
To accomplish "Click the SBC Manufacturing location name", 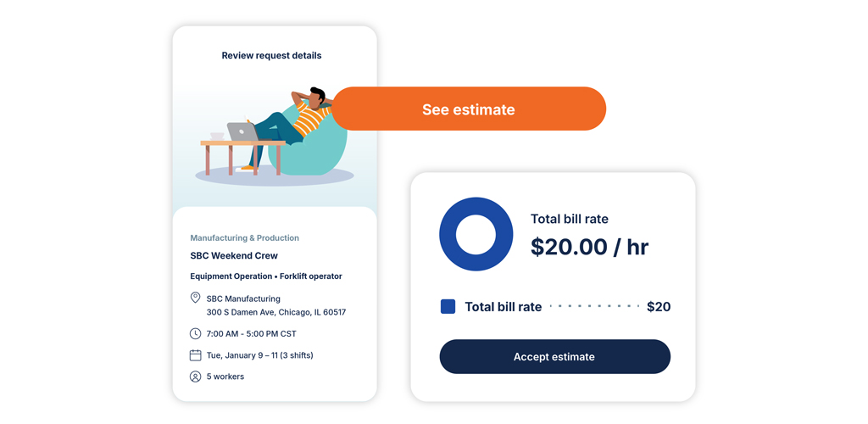I will point(243,298).
